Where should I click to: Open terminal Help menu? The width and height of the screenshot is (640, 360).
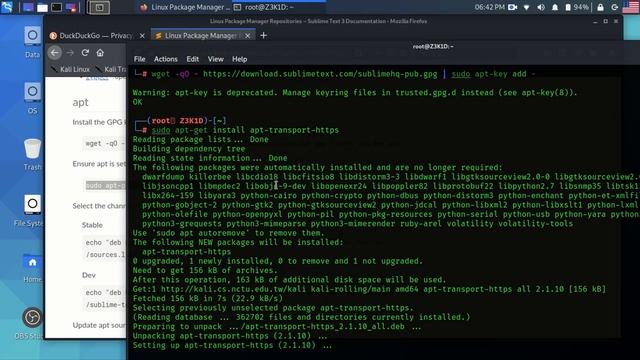click(x=240, y=59)
